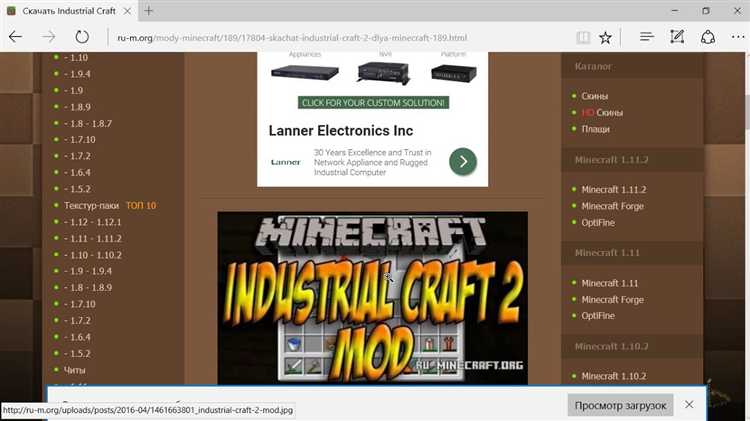Click CLICK FOR YOUR CUSTOM SOLUTION banner
Image resolution: width=750 pixels, height=421 pixels.
click(373, 102)
